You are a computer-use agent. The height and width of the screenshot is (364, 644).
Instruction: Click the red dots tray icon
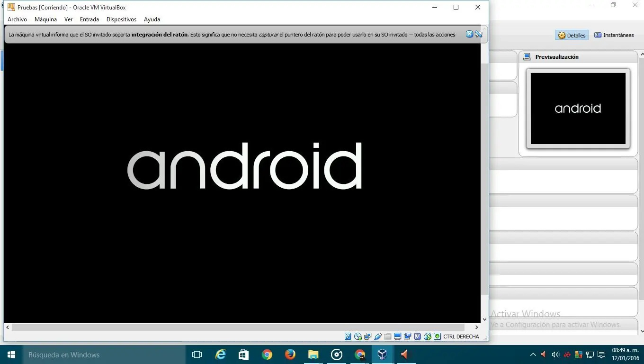coord(567,355)
